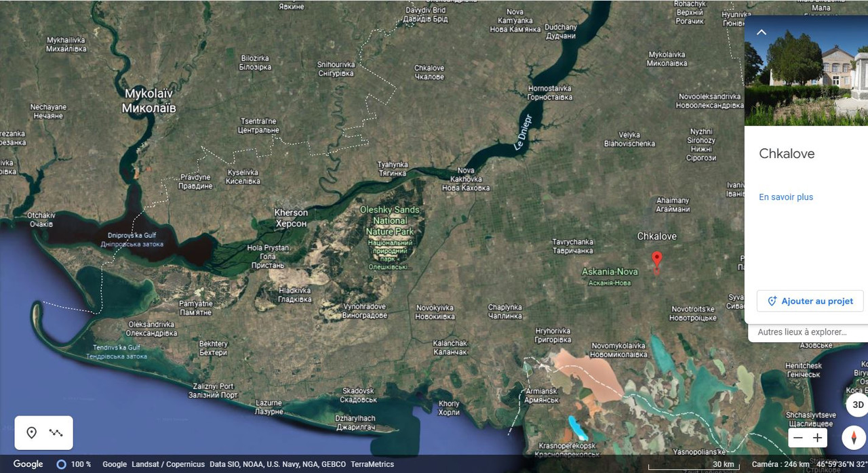Select the Novomykolaivka label
This screenshot has height=473, width=868.
(618, 350)
